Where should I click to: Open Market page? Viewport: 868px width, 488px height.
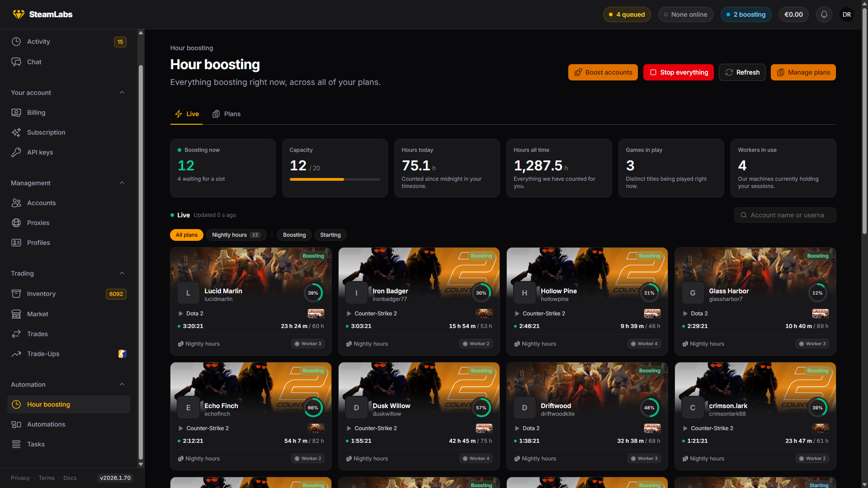point(69,314)
